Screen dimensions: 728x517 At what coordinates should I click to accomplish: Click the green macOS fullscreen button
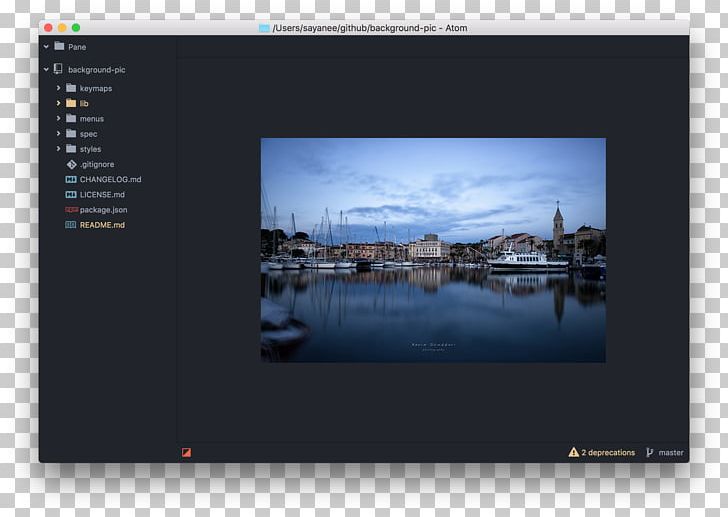click(x=76, y=28)
